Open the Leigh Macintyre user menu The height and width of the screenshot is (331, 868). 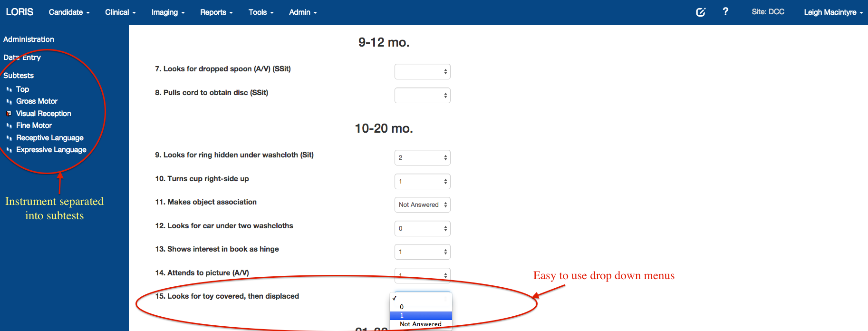point(833,12)
